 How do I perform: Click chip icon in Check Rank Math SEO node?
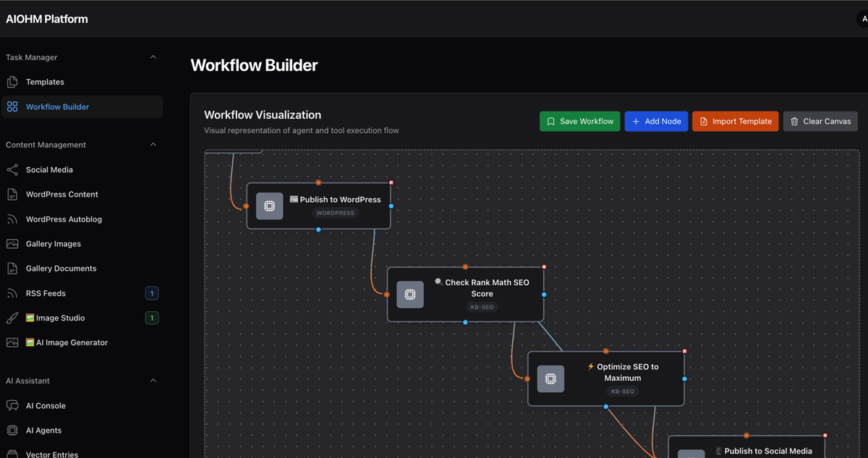coord(410,294)
